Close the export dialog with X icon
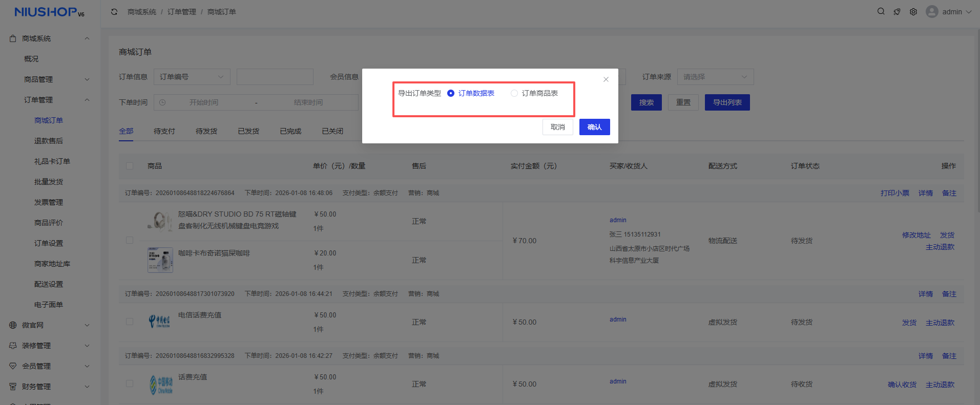The image size is (980, 405). click(x=606, y=79)
